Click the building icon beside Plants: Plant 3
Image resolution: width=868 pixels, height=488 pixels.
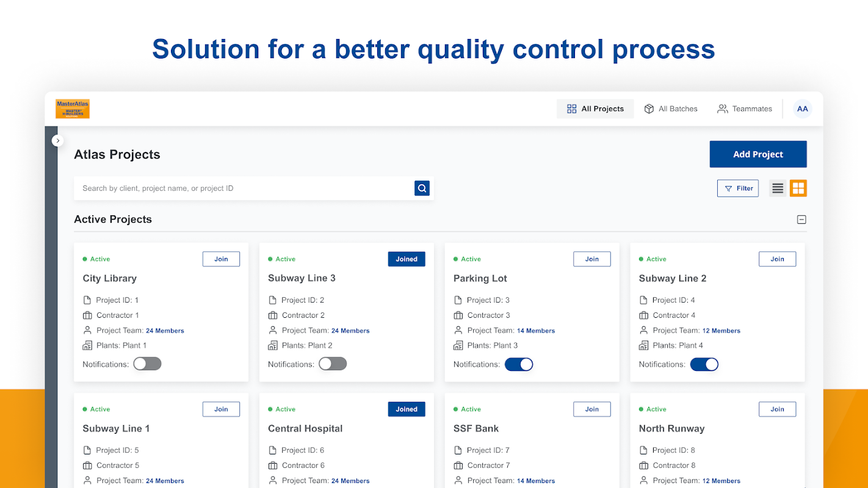pos(458,345)
